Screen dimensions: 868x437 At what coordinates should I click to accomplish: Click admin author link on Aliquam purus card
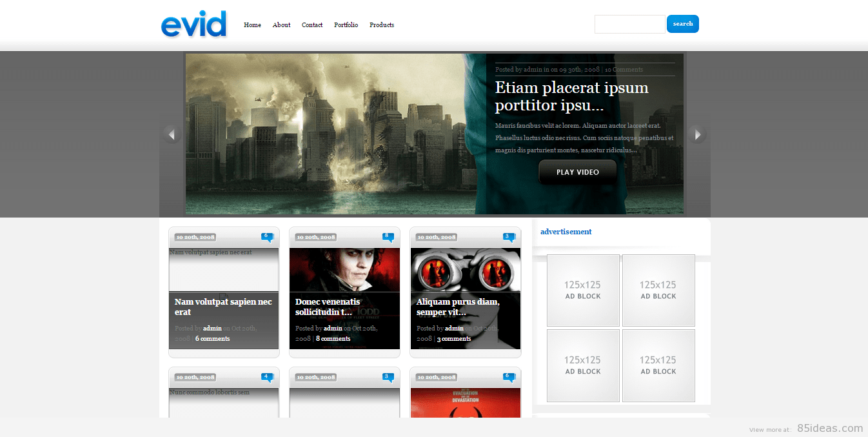454,329
